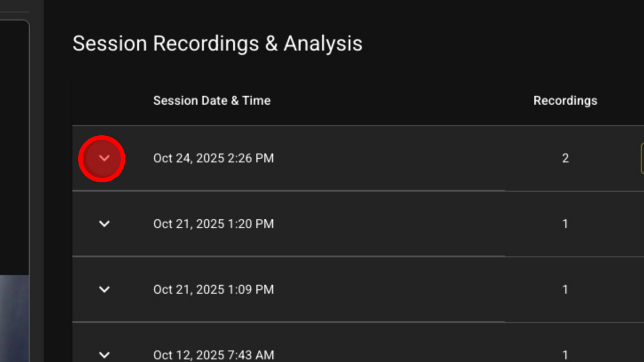Expand the Oct 12, 2025 7:43 AM session
Viewport: 644px width, 362px height.
tap(104, 354)
